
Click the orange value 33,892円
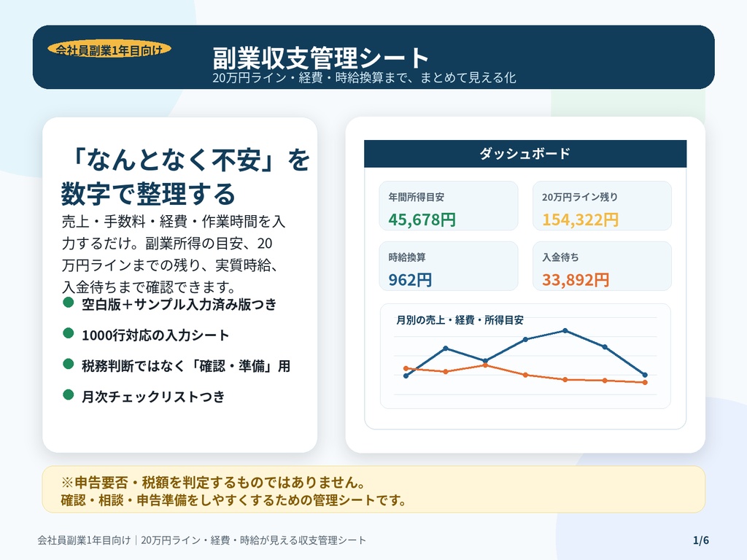pos(576,279)
